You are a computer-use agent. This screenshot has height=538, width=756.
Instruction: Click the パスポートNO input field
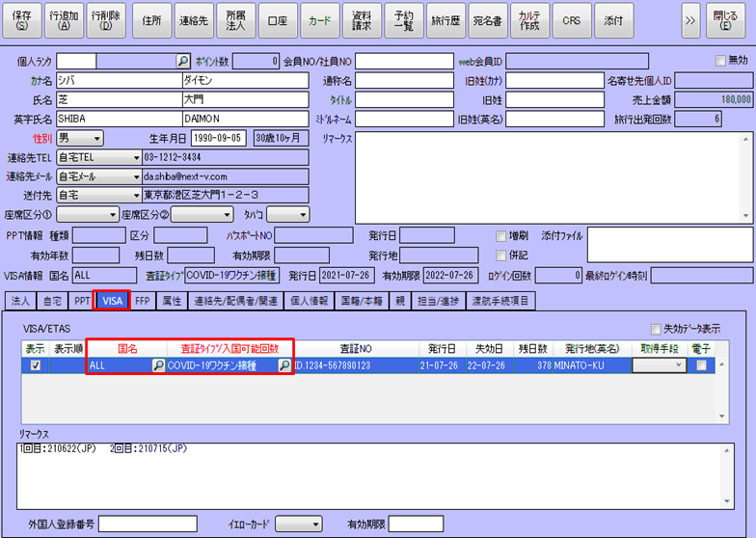click(x=314, y=235)
